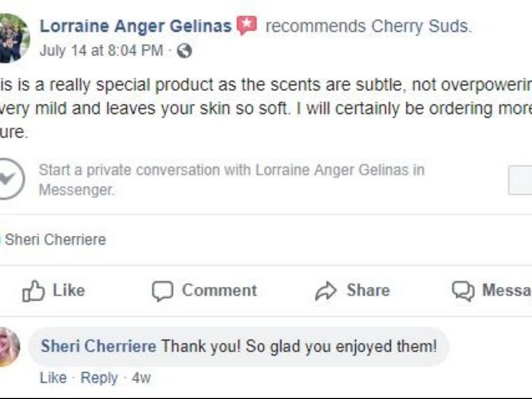Click the red recommendation star badge icon
Screen dimensions: 532x399
(x=247, y=25)
